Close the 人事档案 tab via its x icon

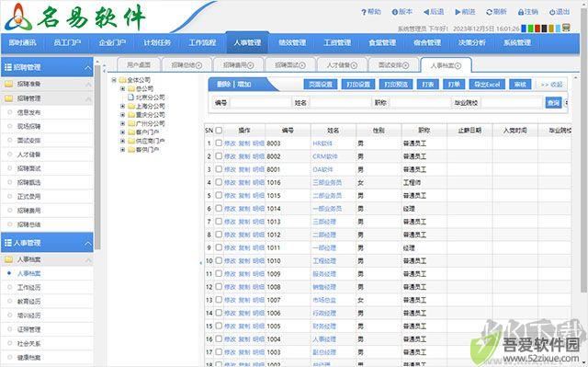[458, 65]
